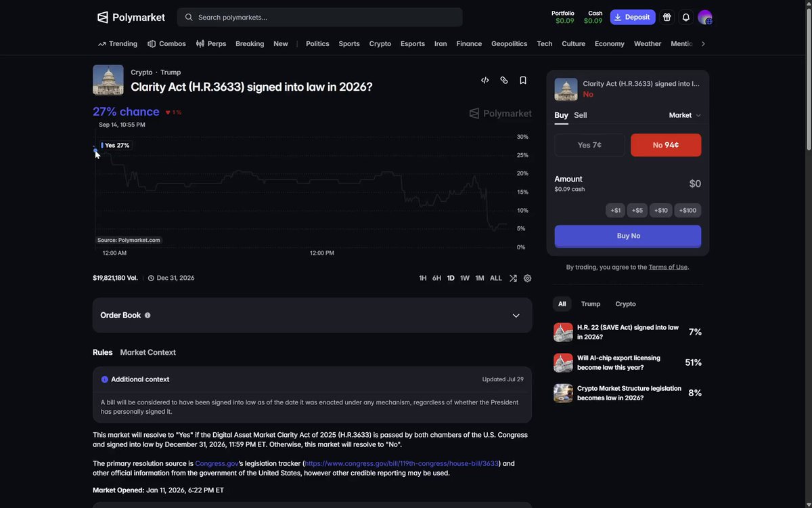Select the All related markets filter
This screenshot has height=508, width=812.
[x=562, y=304]
